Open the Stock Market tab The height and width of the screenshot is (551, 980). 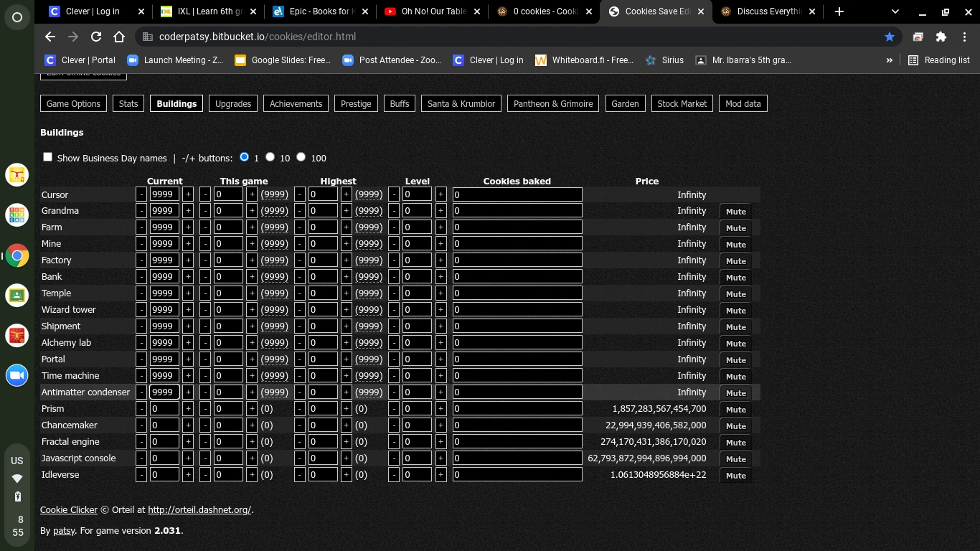[682, 103]
